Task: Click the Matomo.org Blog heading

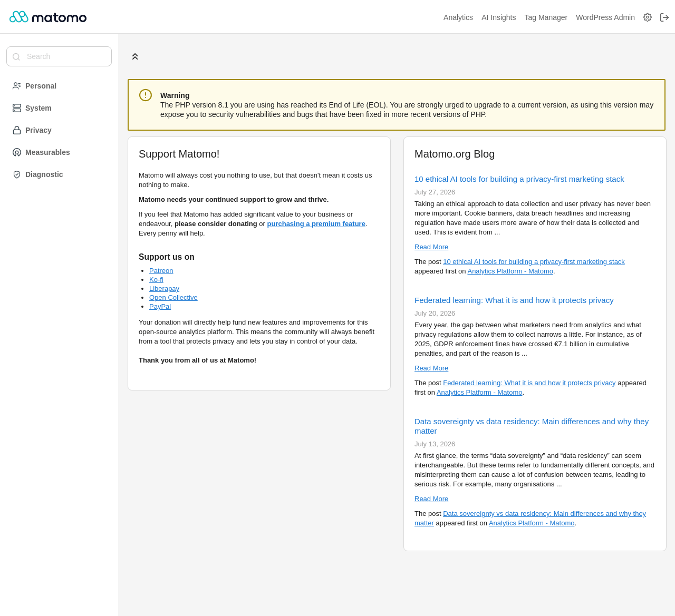Action: tap(455, 154)
